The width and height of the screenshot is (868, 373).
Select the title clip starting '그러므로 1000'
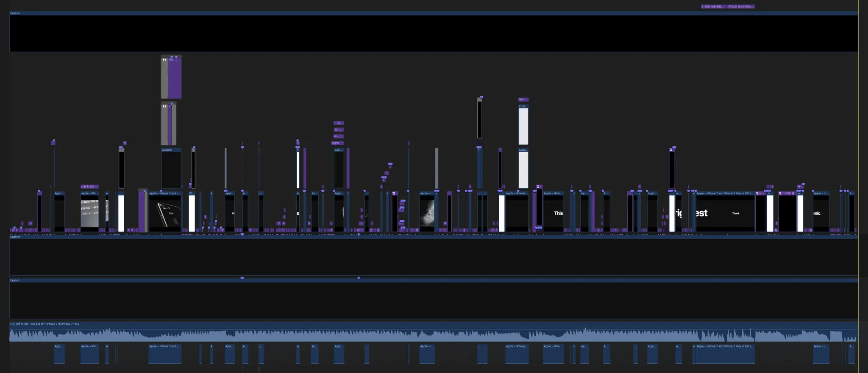[x=740, y=6]
